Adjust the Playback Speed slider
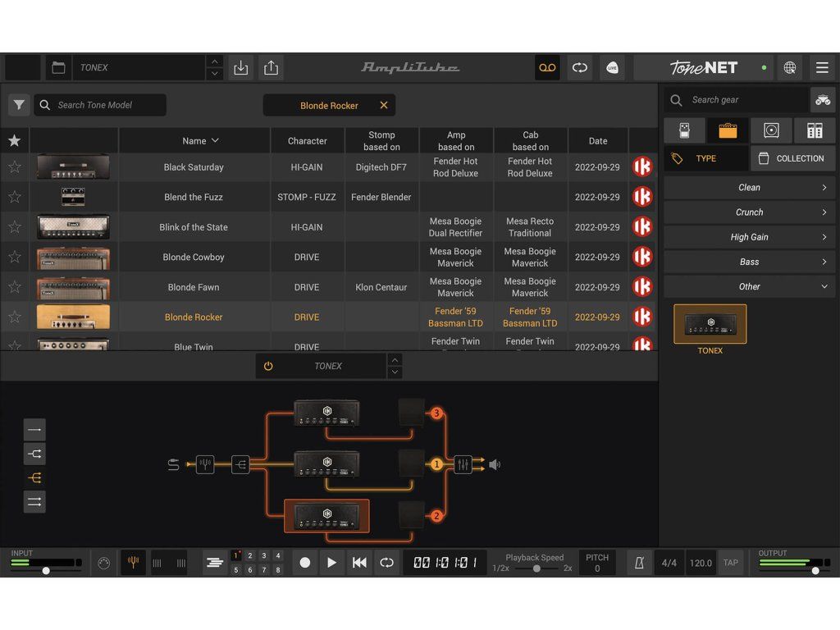Viewport: 840px width, 630px height. (x=536, y=568)
